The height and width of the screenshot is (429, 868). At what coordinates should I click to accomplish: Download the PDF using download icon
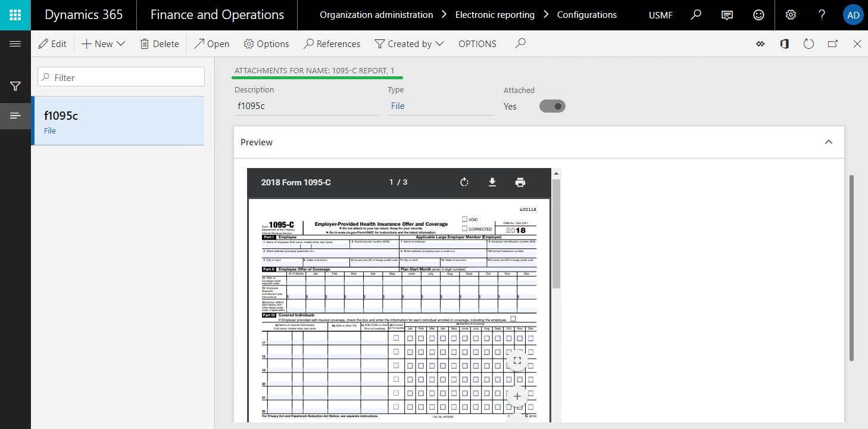point(492,182)
